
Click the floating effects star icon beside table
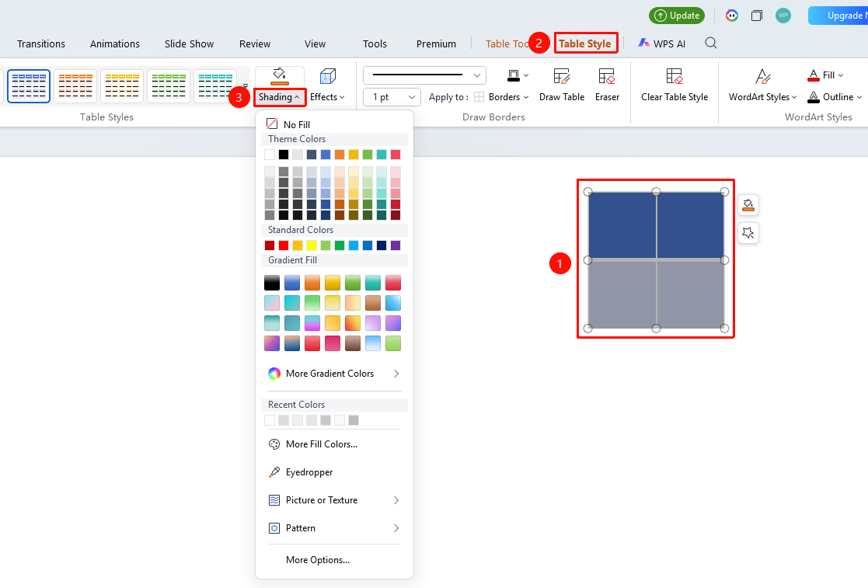coord(748,233)
